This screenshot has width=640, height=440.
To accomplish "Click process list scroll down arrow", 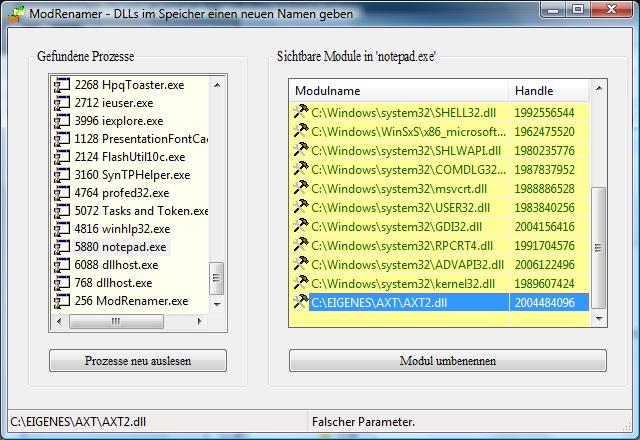I will pos(217,304).
